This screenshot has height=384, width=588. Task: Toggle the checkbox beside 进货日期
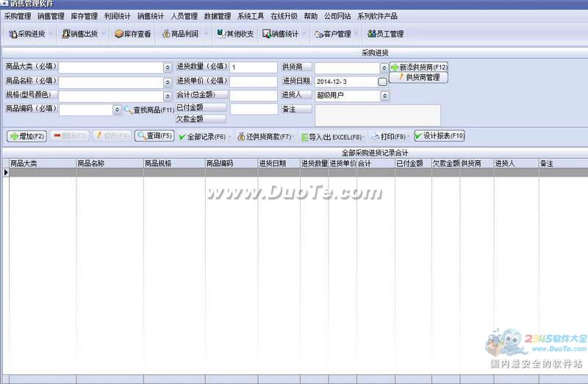tap(382, 82)
